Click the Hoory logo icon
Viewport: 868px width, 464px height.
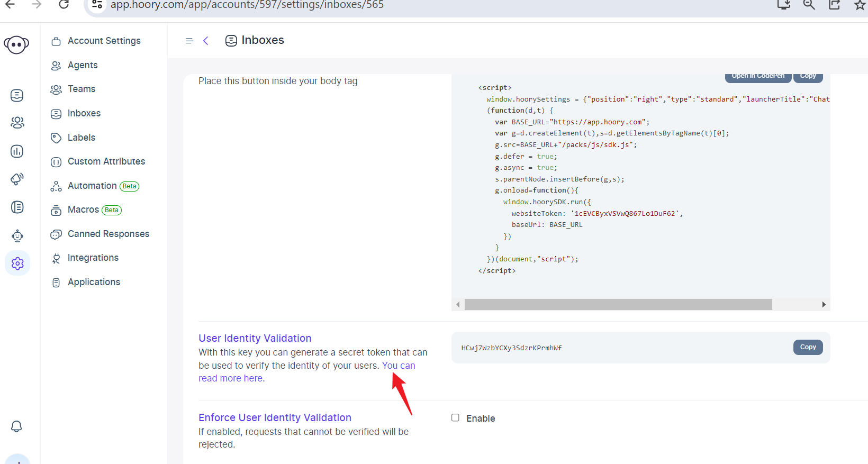tap(16, 44)
